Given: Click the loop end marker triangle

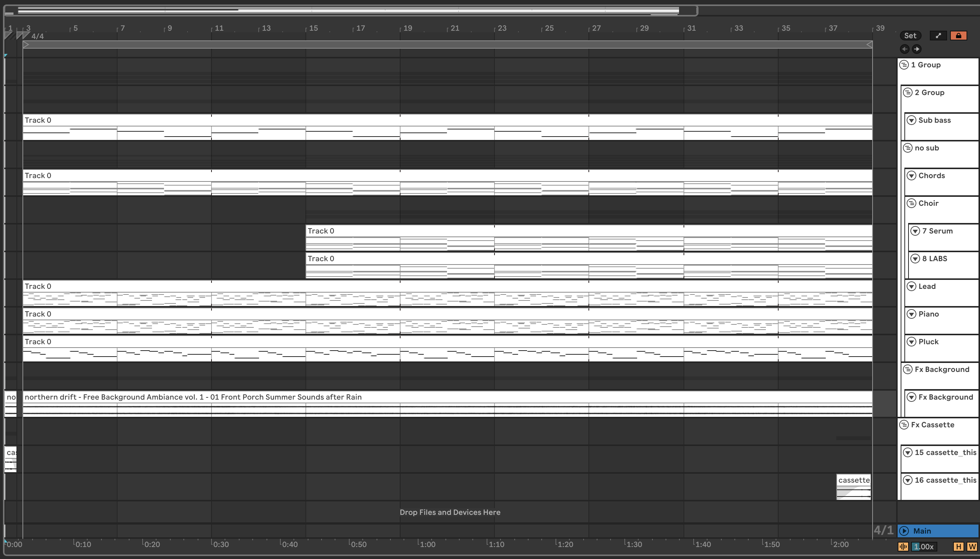Looking at the screenshot, I should pyautogui.click(x=869, y=45).
